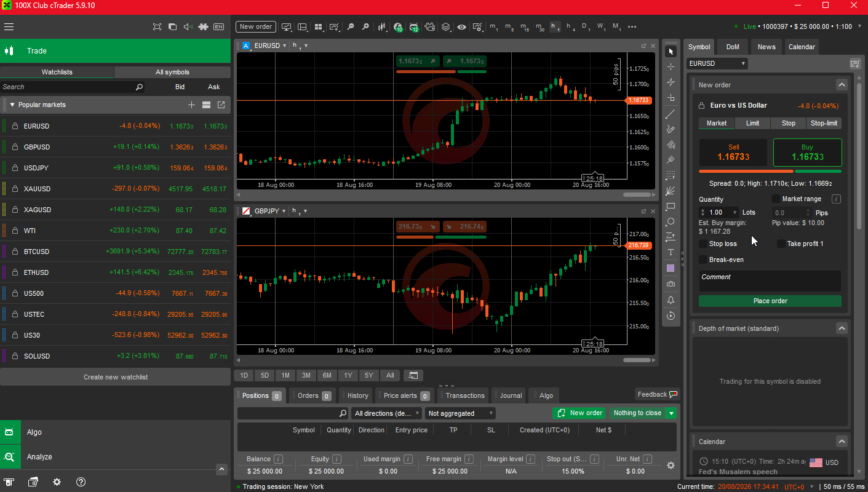This screenshot has height=492, width=868.
Task: Collapse the New order panel
Action: pos(842,85)
